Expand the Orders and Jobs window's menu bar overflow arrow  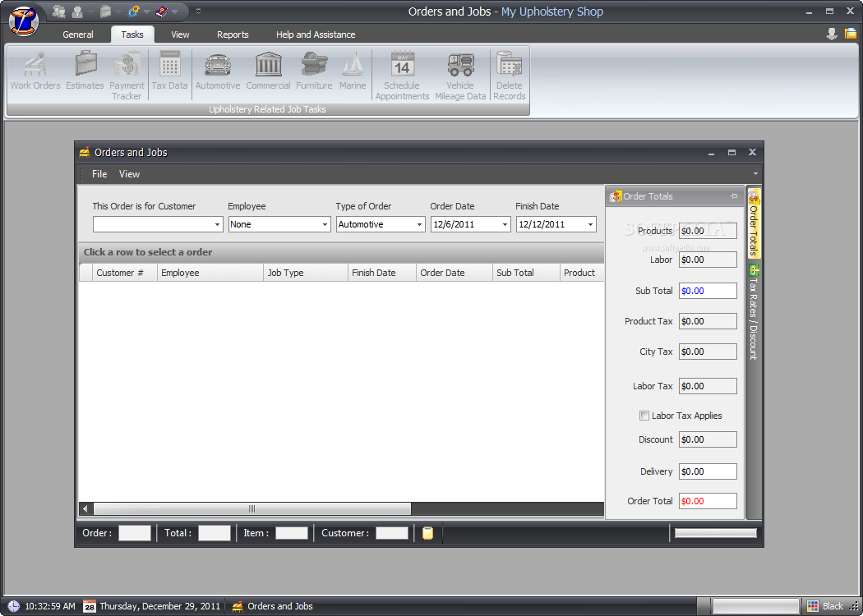click(x=755, y=174)
